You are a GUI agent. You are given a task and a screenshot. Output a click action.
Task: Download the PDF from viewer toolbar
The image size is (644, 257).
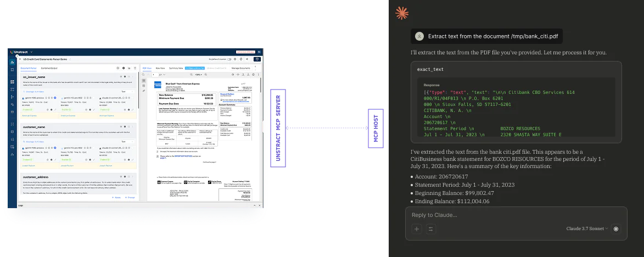[x=248, y=75]
